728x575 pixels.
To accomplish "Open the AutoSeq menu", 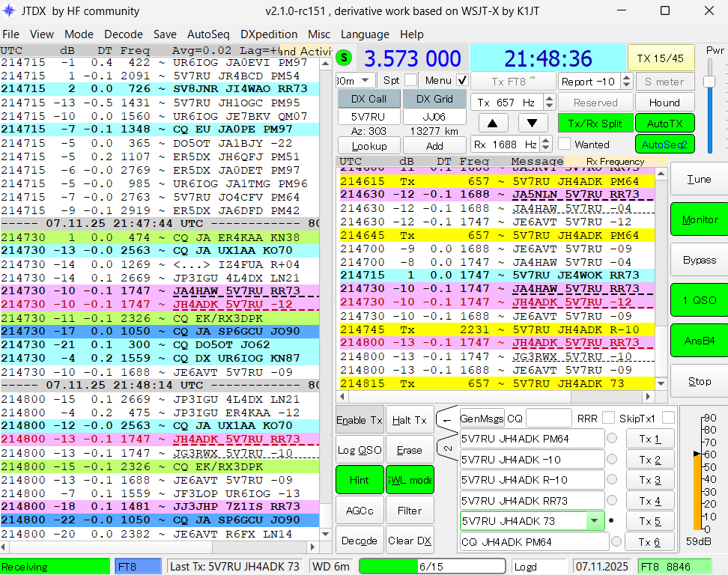I will coord(208,34).
